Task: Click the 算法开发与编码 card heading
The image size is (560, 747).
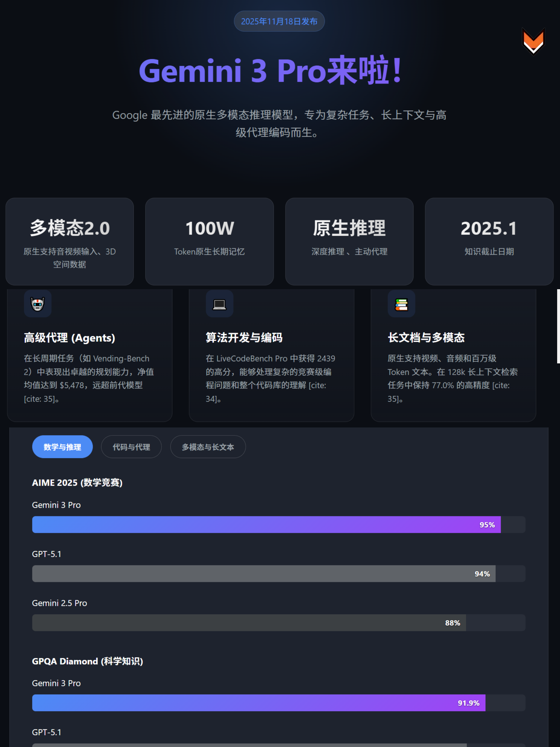Action: 244,337
